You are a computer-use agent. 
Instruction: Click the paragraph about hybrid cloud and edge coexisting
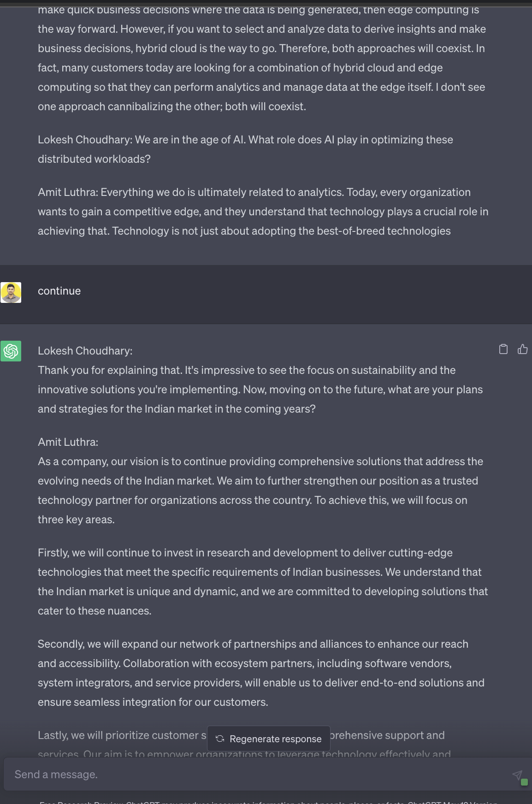click(261, 58)
